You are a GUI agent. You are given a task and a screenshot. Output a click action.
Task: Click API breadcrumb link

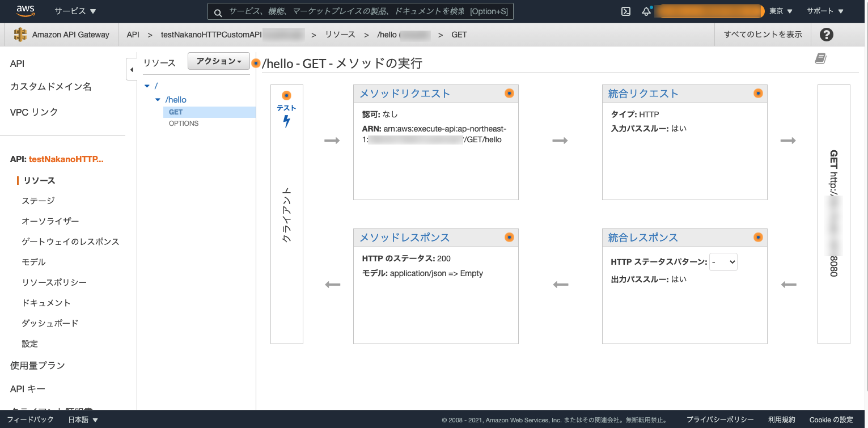pyautogui.click(x=133, y=35)
